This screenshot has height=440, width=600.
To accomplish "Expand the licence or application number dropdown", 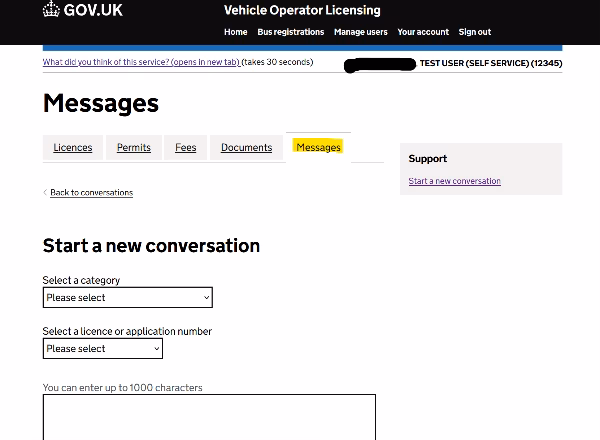I will tap(102, 348).
